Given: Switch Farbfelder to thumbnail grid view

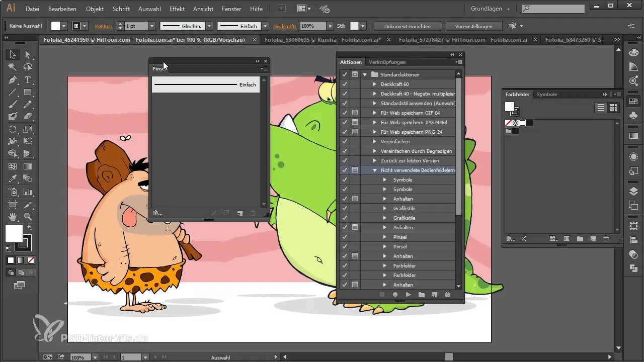Looking at the screenshot, I should 613,107.
